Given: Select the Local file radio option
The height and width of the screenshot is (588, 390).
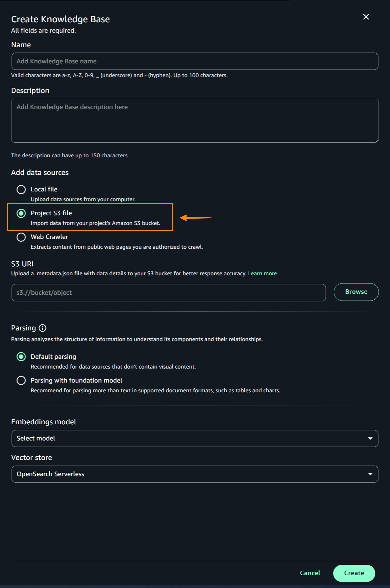Looking at the screenshot, I should (x=21, y=190).
